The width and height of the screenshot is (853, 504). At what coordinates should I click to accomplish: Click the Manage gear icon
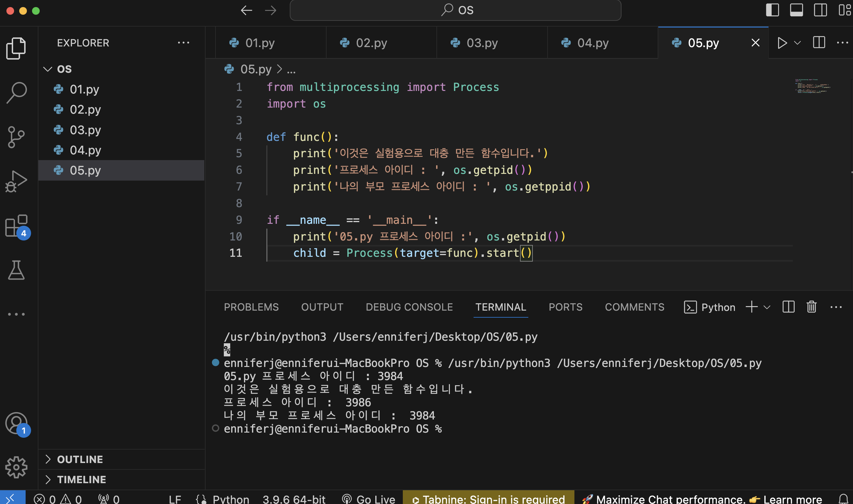[16, 467]
